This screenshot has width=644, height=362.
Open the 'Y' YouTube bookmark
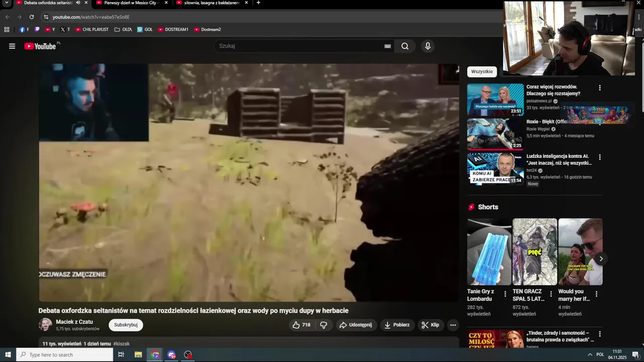(50, 30)
